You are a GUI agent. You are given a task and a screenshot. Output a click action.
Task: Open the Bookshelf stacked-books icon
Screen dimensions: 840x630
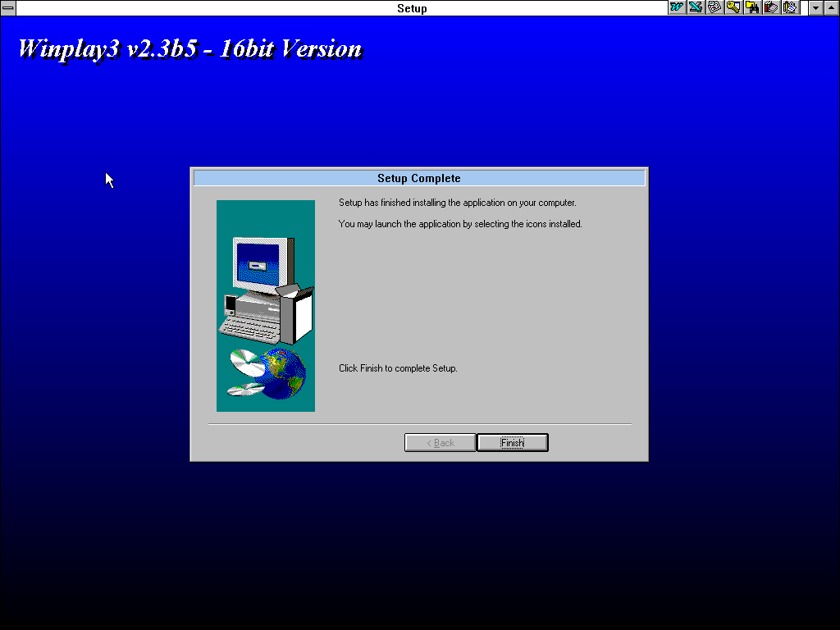point(771,7)
